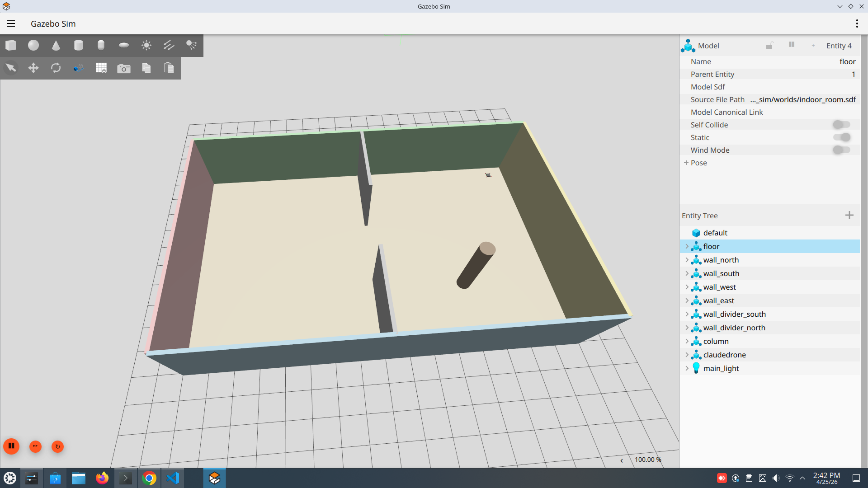Image resolution: width=868 pixels, height=488 pixels.
Task: Expand the Pose section
Action: pos(686,163)
